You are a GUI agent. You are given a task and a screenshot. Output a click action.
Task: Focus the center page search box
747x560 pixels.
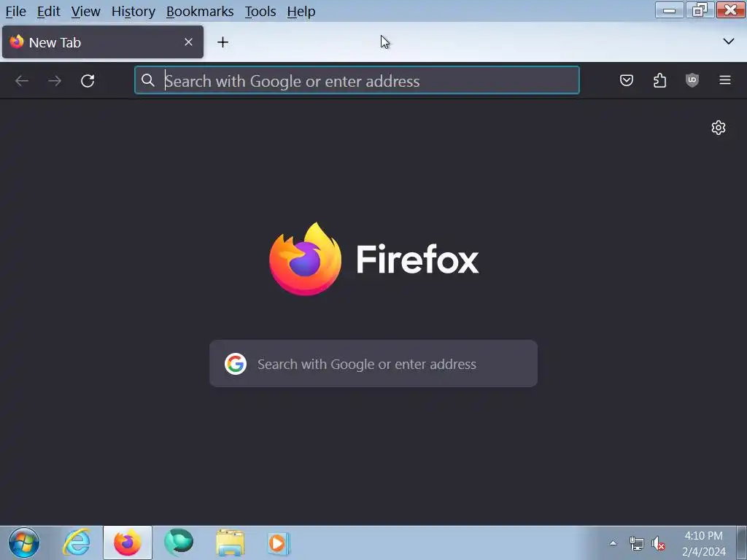[x=373, y=363]
